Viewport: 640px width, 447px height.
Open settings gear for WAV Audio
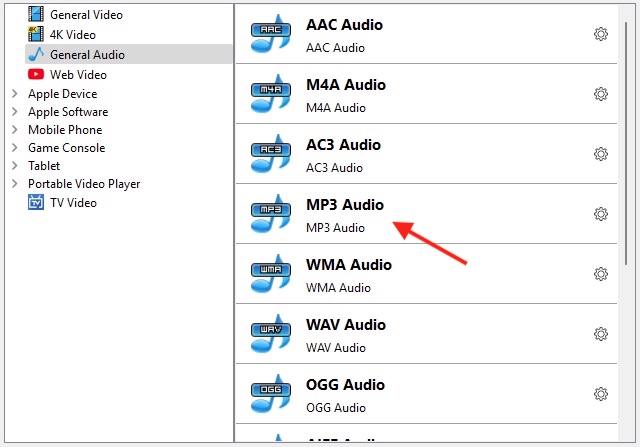click(600, 334)
